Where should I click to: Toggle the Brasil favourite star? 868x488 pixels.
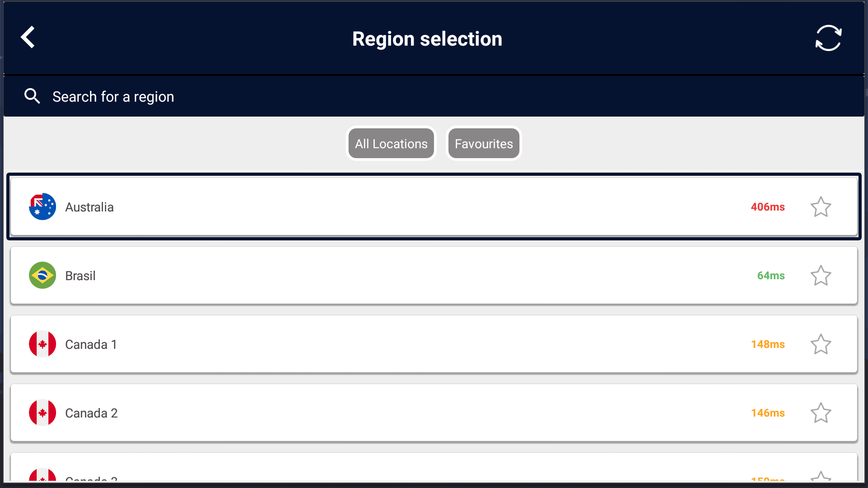tap(821, 276)
